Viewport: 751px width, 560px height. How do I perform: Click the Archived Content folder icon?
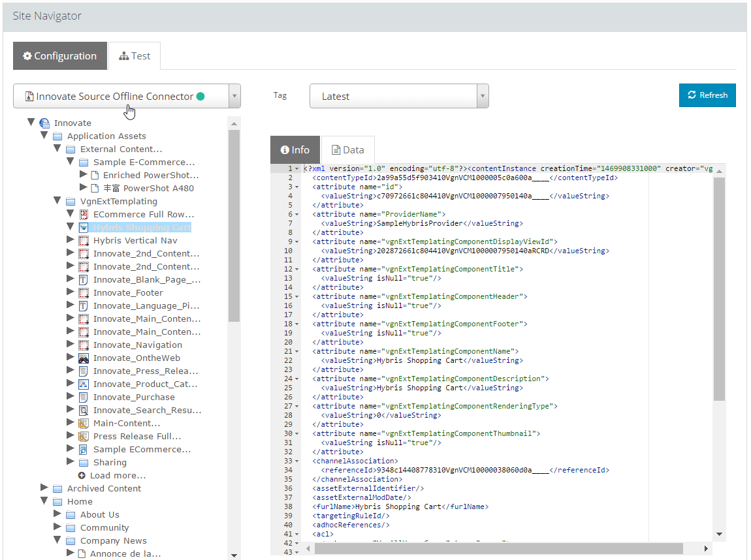(57, 489)
